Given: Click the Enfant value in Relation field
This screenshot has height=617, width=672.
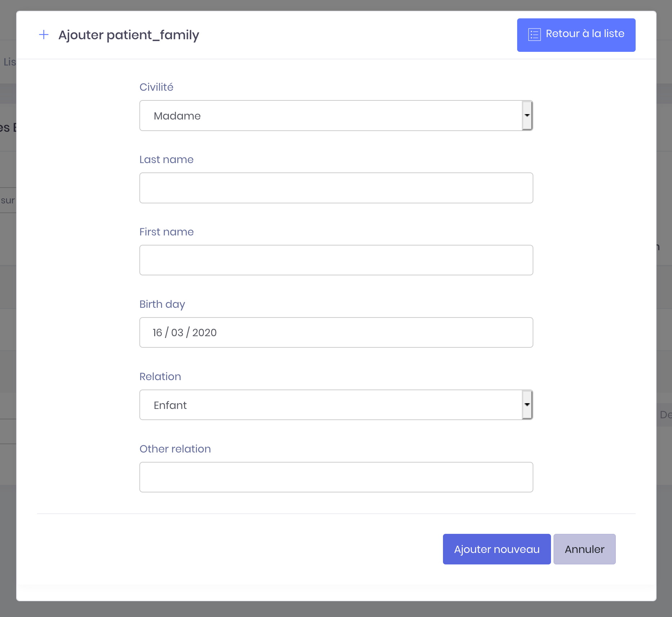Looking at the screenshot, I should [170, 405].
